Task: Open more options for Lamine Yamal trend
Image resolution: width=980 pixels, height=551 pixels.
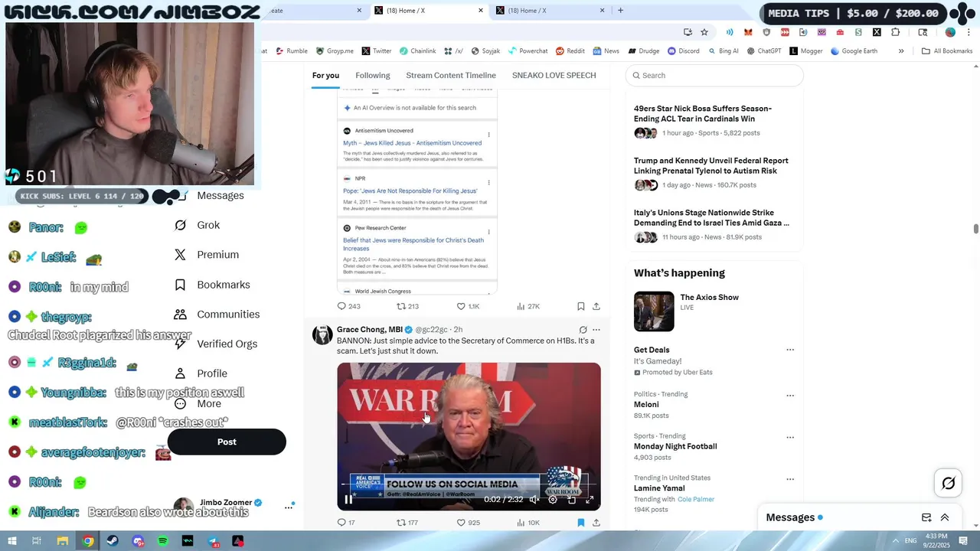Action: (x=790, y=479)
